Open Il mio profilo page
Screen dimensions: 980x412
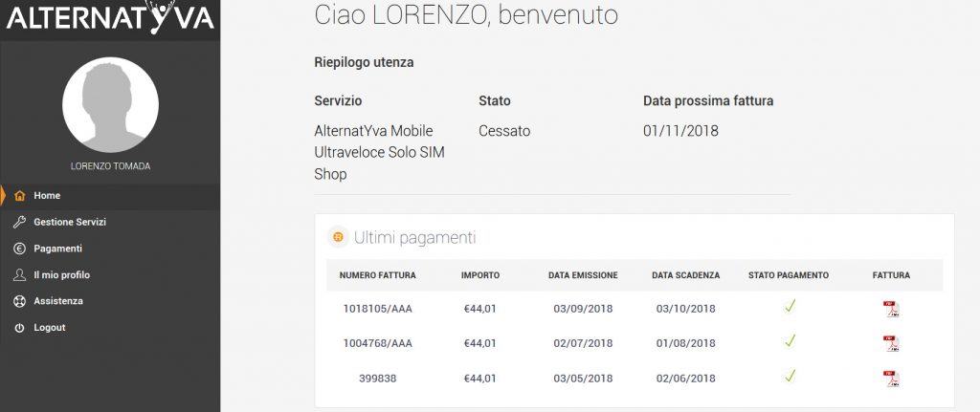[x=61, y=275]
